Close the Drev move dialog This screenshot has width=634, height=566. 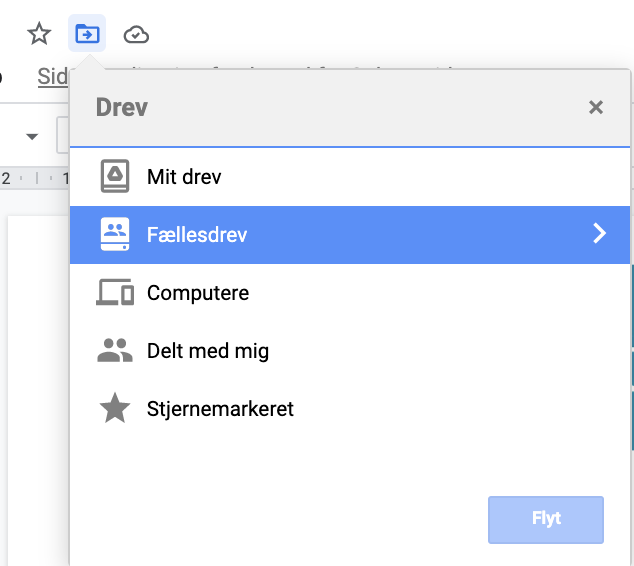(x=596, y=108)
